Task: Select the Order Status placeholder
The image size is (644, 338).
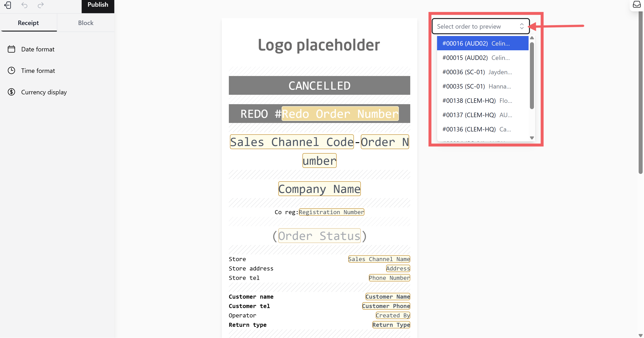Action: (319, 236)
